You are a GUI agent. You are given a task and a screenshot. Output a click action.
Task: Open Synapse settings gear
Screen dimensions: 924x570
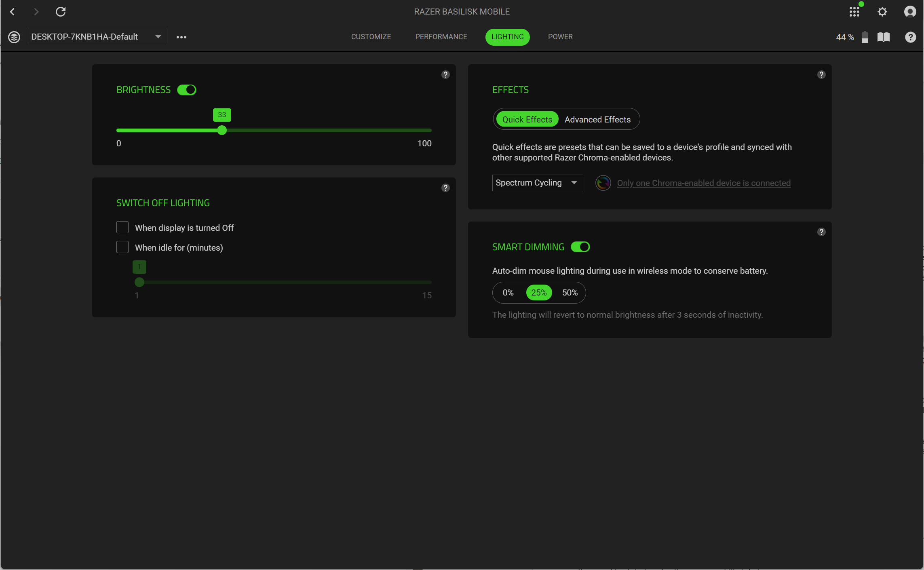click(882, 12)
